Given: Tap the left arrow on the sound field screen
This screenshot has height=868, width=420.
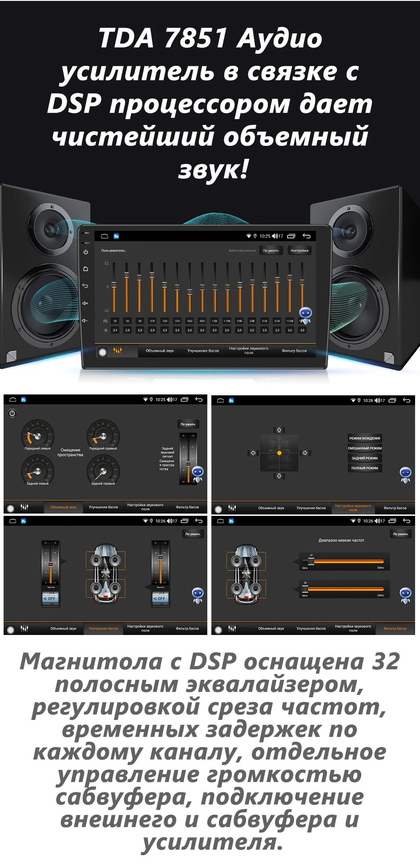Looking at the screenshot, I should click(253, 453).
